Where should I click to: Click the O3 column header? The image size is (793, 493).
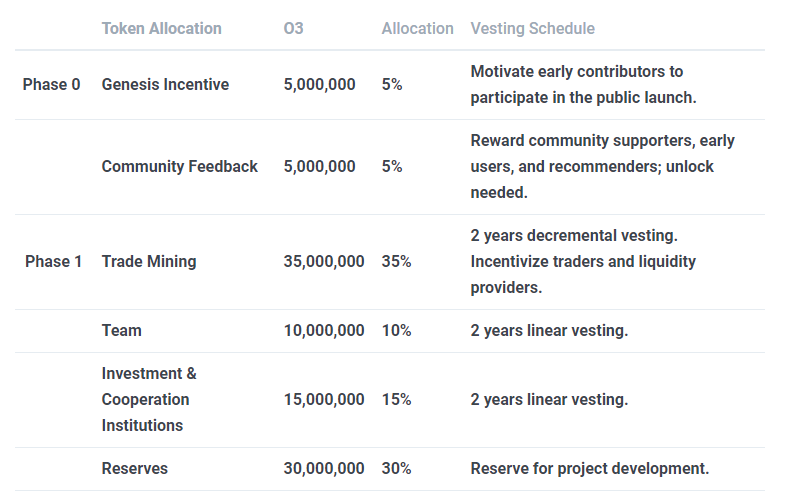293,28
